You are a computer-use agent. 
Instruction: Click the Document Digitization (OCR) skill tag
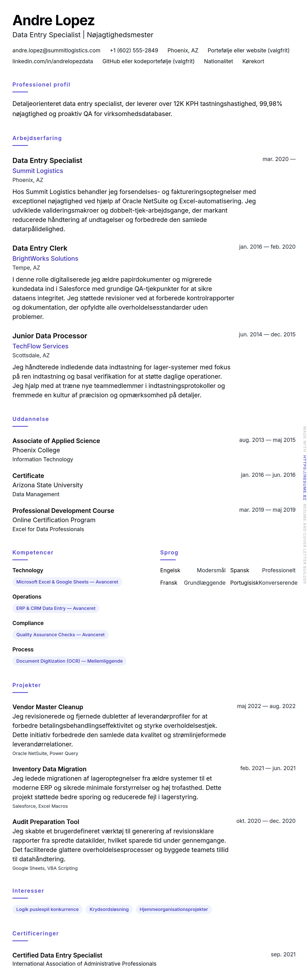pyautogui.click(x=69, y=661)
